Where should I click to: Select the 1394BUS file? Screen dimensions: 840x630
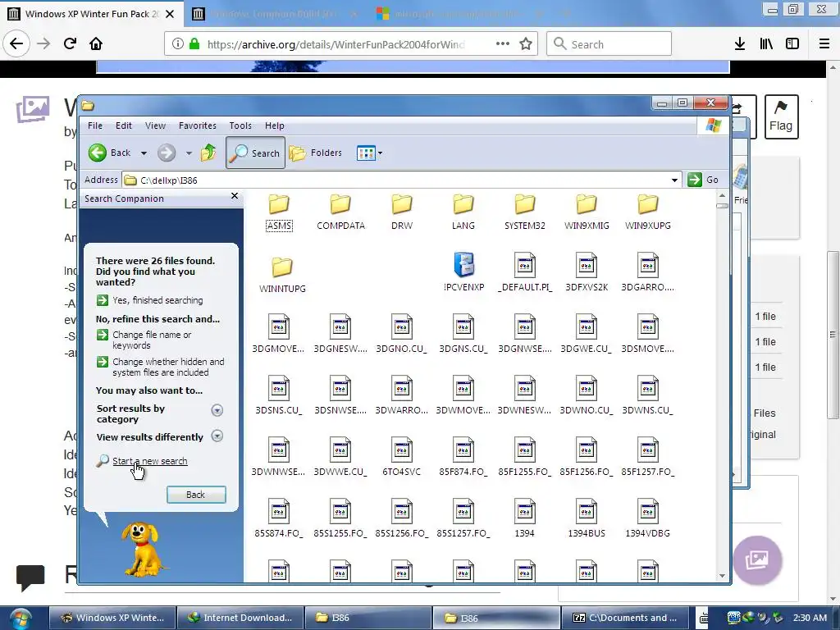coord(587,519)
